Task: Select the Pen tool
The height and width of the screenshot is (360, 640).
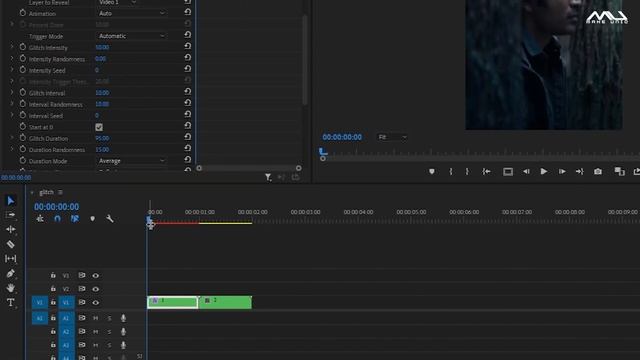Action: [11, 273]
